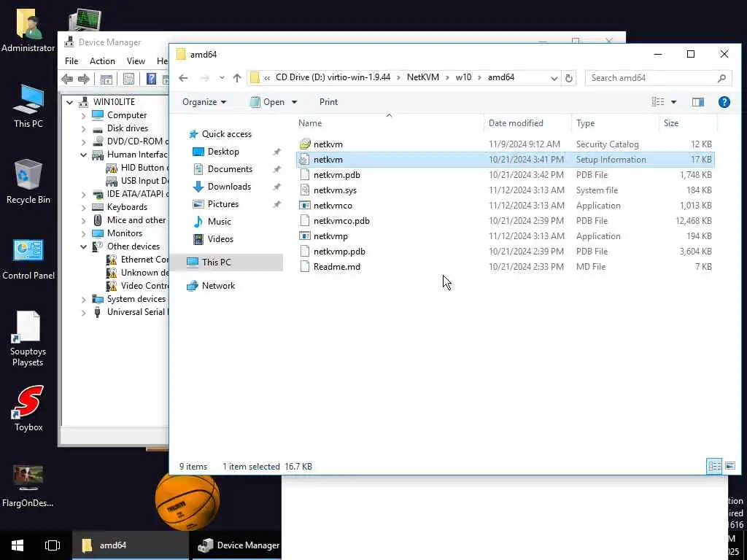Open Souptoys Playsets shortcut
Viewport: 747px width, 560px height.
[28, 338]
